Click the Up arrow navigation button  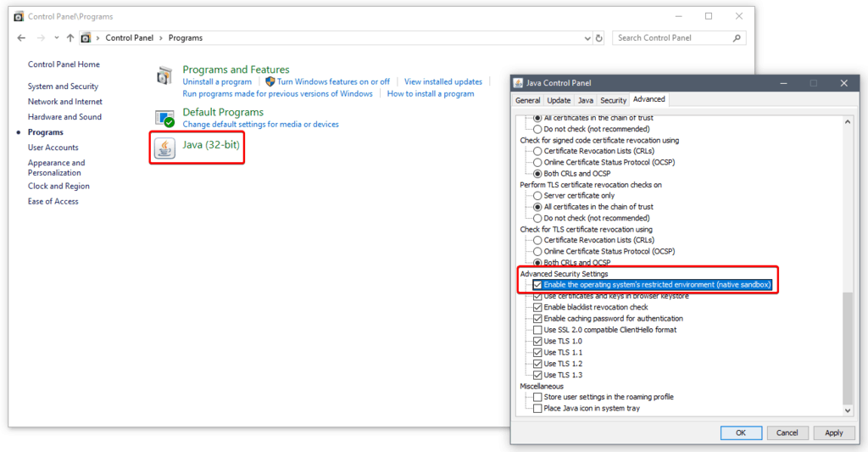[70, 38]
